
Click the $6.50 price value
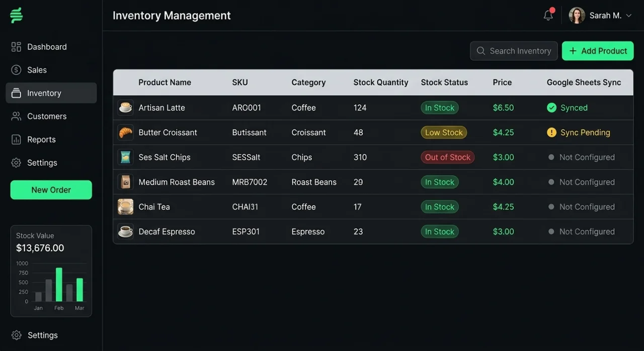tap(503, 108)
